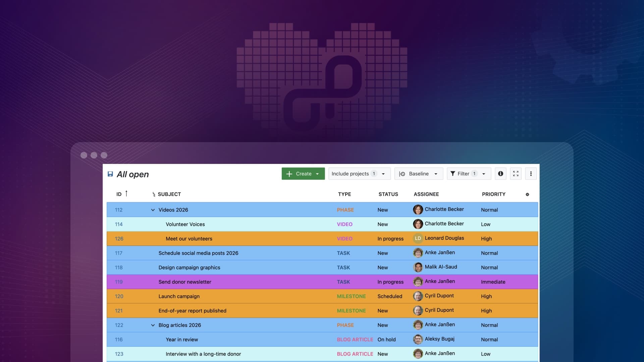Activate the full-screen expand icon

pos(516,174)
